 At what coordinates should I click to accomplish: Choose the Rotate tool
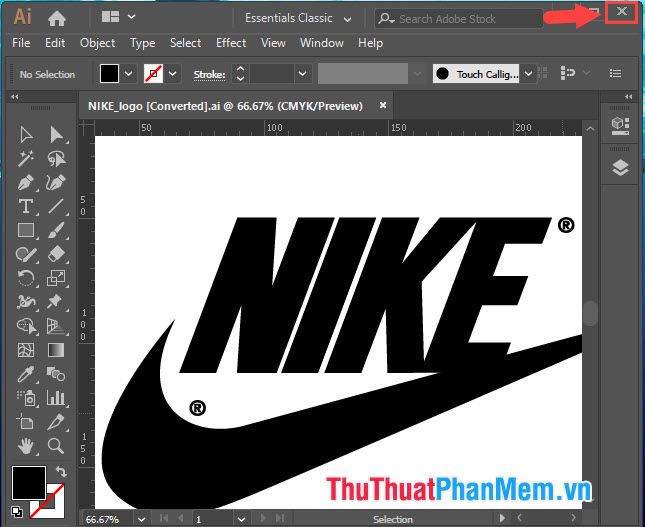[x=26, y=278]
